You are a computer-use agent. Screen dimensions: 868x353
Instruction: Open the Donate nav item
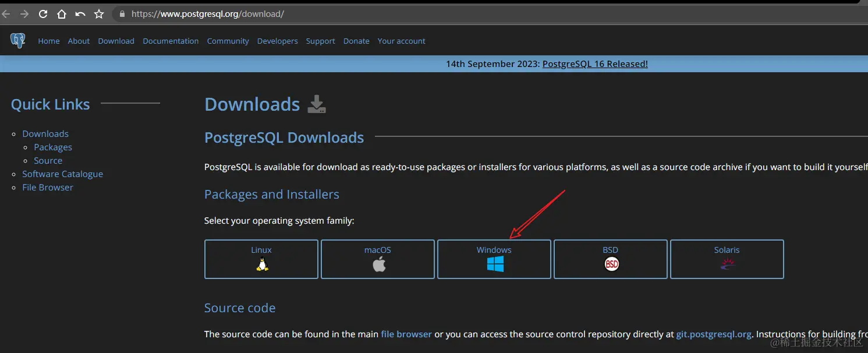356,41
